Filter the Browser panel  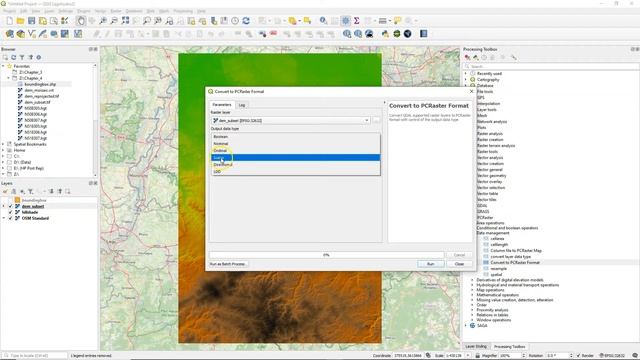(x=22, y=58)
